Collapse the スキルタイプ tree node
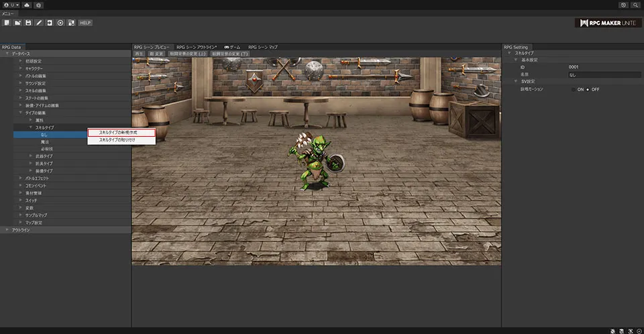Screen dimensions: 644x334 30,127
